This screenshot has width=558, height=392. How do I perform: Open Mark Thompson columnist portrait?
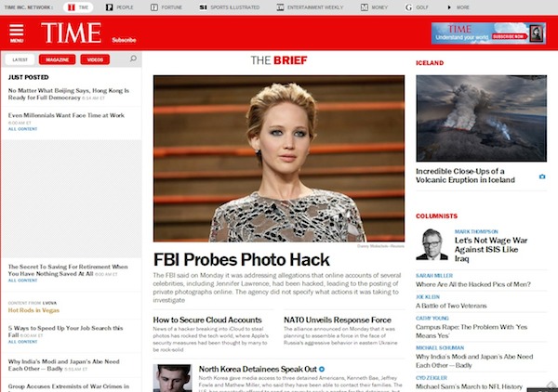coord(432,244)
